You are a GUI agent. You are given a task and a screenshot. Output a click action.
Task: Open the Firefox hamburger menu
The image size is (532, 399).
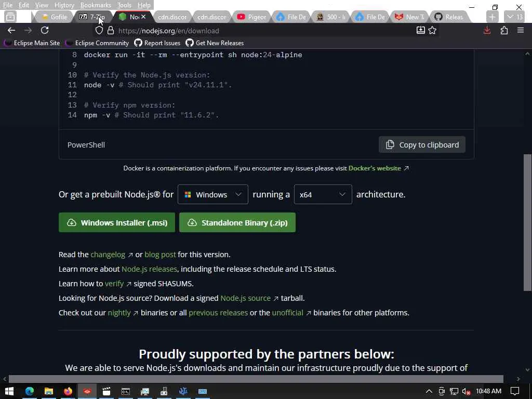pos(521,31)
